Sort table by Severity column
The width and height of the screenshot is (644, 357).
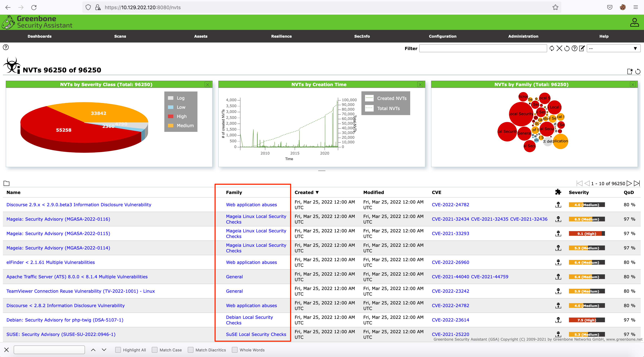tap(579, 192)
